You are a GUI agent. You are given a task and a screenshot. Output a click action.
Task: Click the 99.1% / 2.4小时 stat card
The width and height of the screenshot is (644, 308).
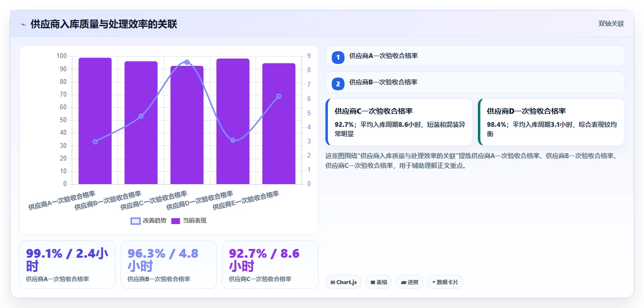click(67, 264)
